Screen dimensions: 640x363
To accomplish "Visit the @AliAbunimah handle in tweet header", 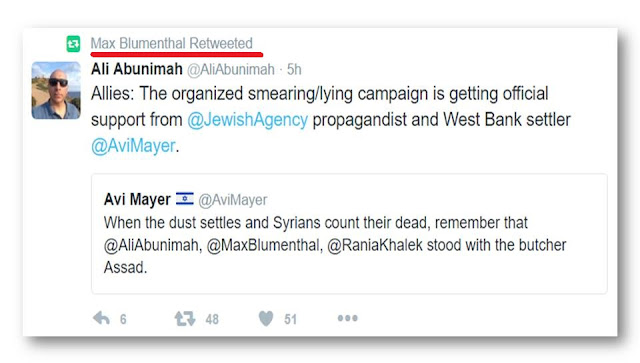I will [231, 70].
